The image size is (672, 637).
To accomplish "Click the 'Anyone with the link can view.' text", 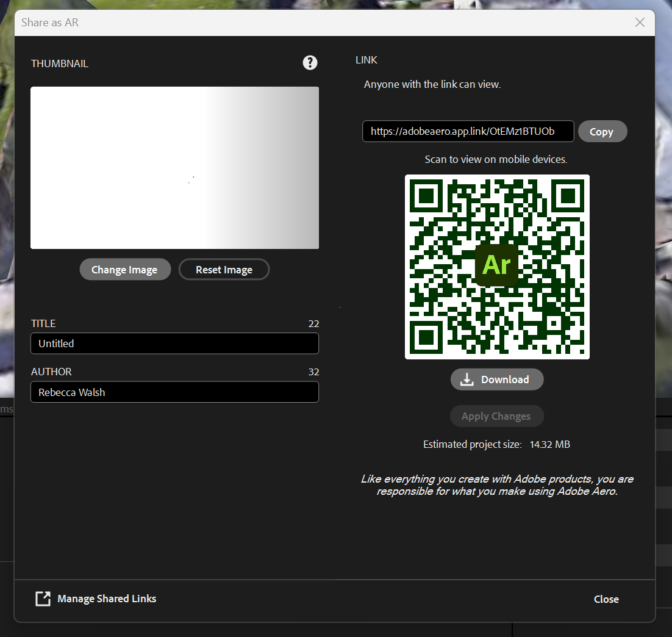I will tap(432, 84).
